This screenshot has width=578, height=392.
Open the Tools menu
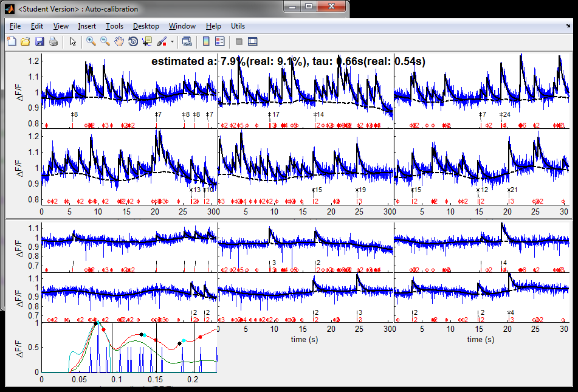coord(114,26)
